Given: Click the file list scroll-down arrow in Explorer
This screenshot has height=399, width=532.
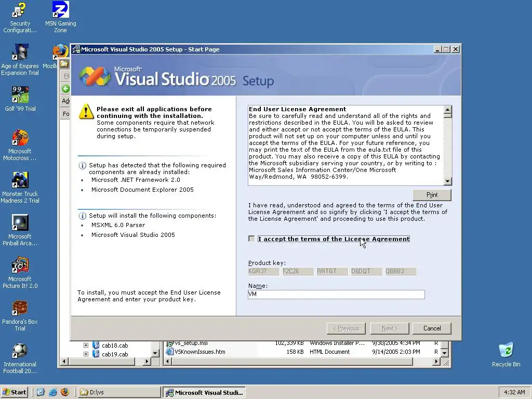Looking at the screenshot, I should [x=445, y=353].
